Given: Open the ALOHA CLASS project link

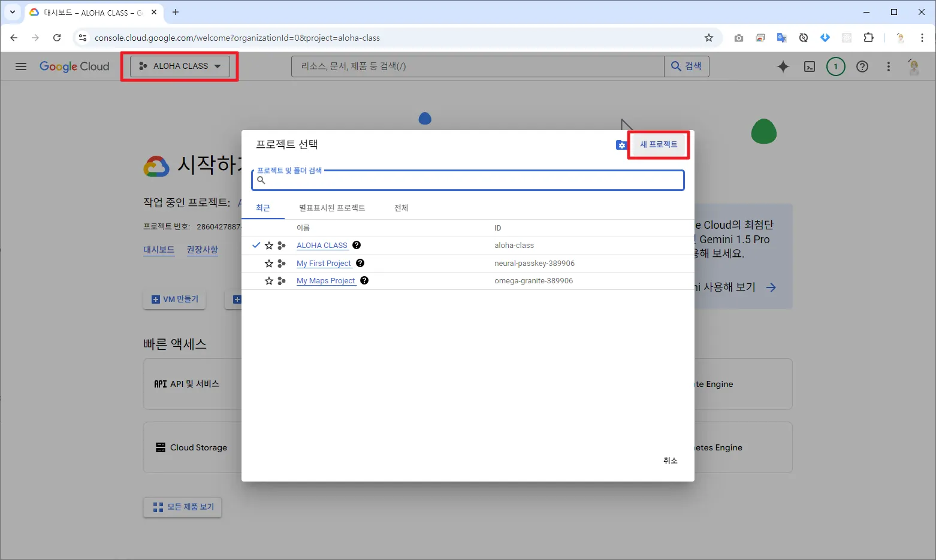Looking at the screenshot, I should click(322, 246).
